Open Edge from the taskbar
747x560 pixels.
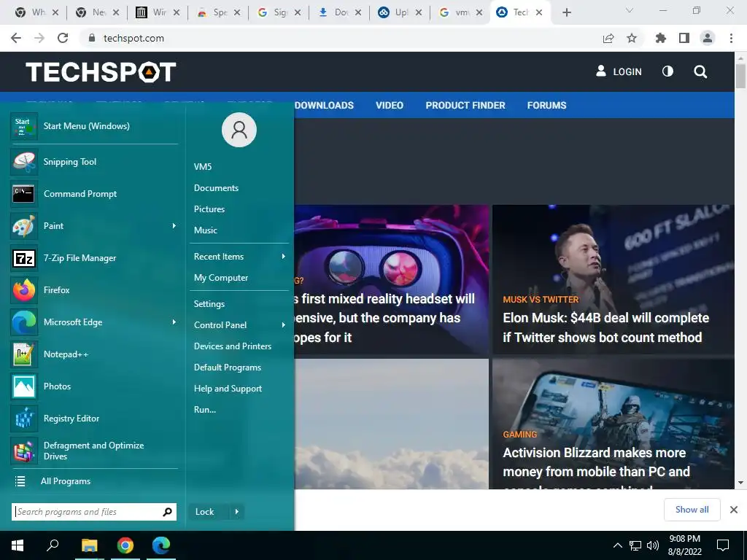click(161, 545)
